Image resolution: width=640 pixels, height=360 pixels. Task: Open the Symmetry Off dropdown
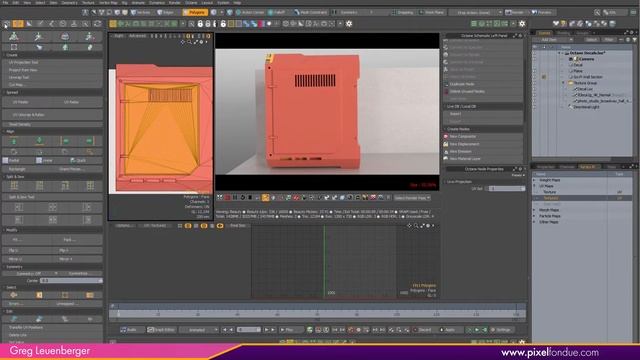[x=31, y=273]
